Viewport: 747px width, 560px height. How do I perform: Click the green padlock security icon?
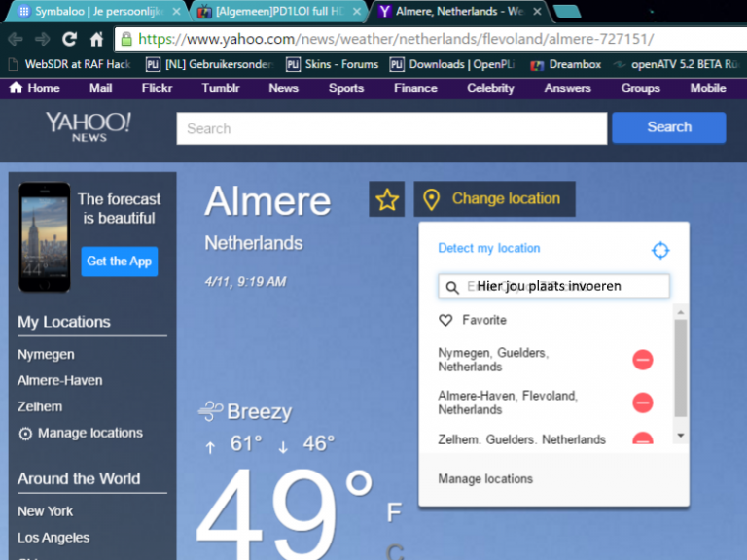126,39
